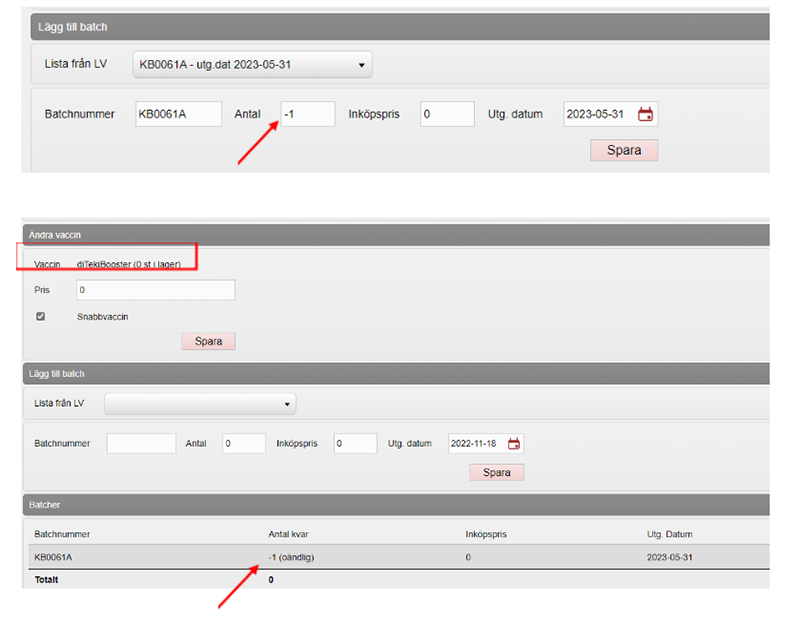This screenshot has width=800, height=624.
Task: Click Spara under the 2023-05-31 date field
Action: pyautogui.click(x=624, y=151)
